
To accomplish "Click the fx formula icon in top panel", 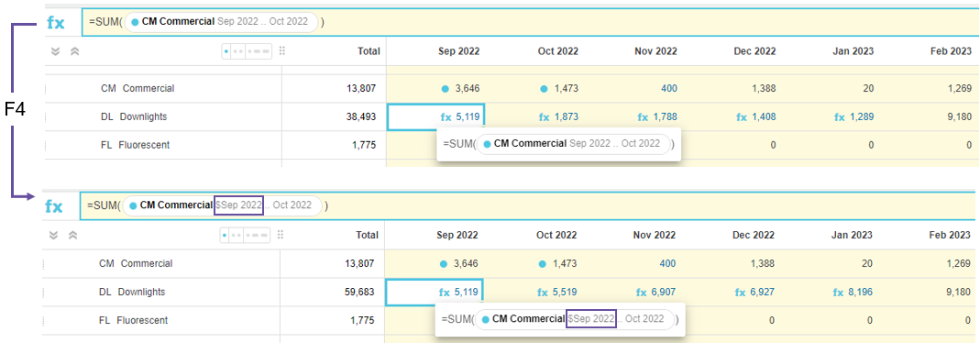I will (x=56, y=23).
